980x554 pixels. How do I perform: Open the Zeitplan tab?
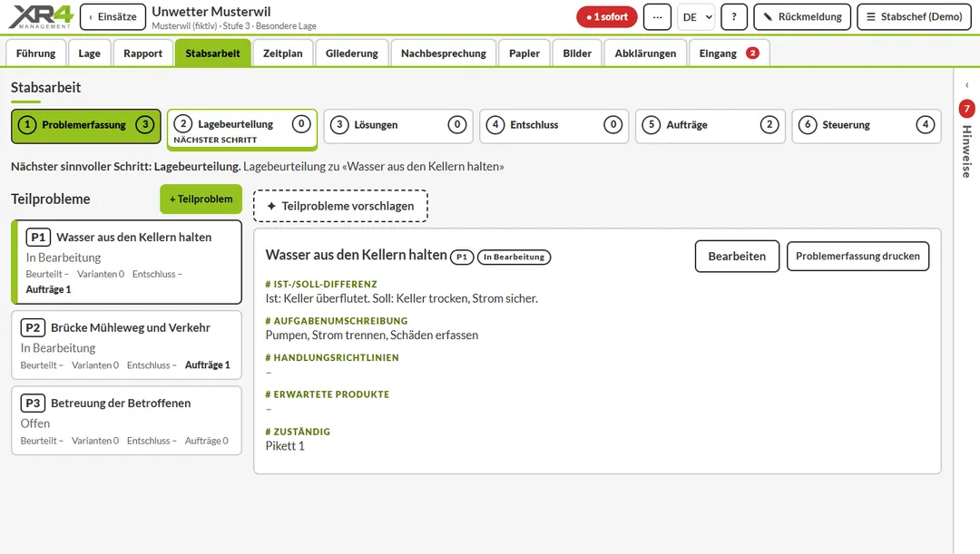[x=282, y=53]
